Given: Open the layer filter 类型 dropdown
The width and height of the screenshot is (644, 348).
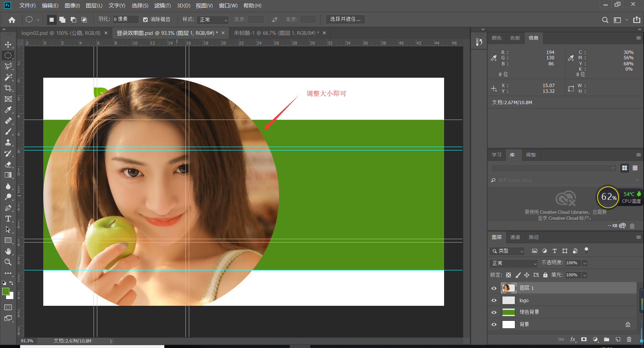Looking at the screenshot, I should click(507, 251).
